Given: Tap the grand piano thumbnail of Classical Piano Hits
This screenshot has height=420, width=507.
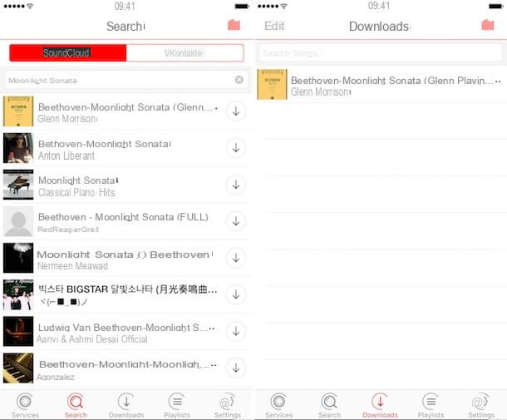Looking at the screenshot, I should tap(18, 185).
